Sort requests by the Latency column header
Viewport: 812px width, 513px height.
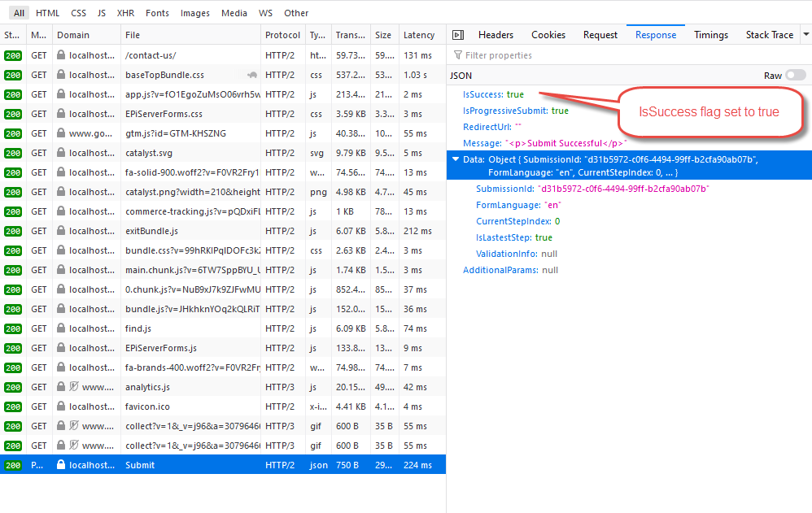point(419,35)
